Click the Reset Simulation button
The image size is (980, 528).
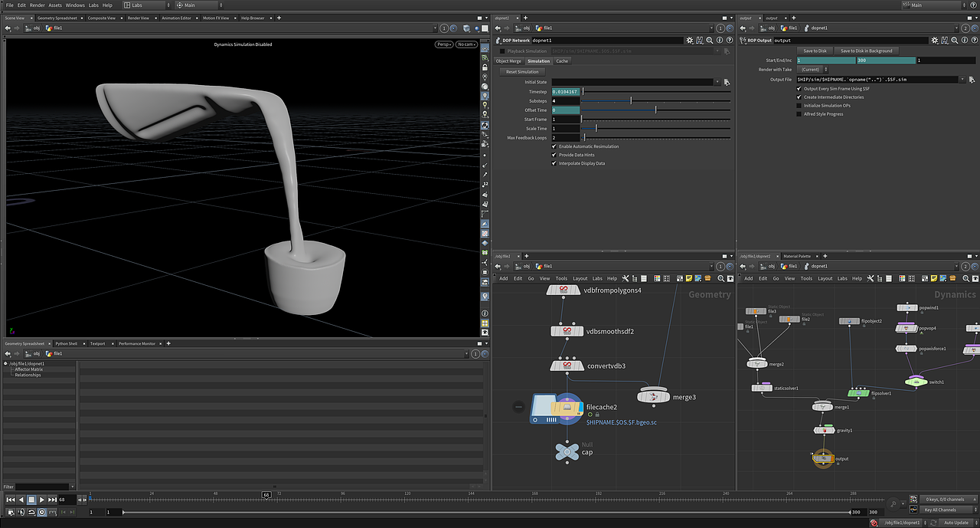pyautogui.click(x=522, y=72)
